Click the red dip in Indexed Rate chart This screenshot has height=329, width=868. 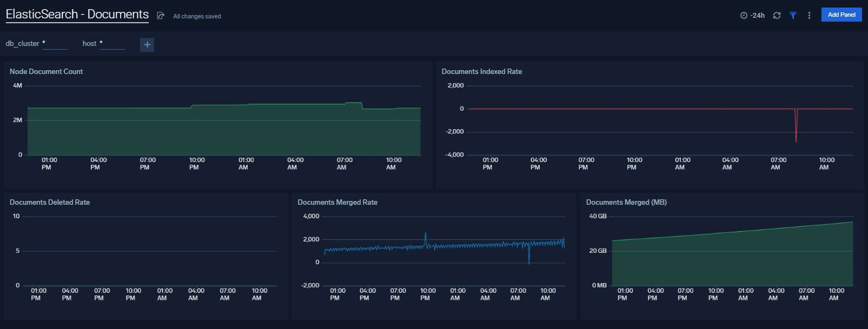pyautogui.click(x=796, y=130)
